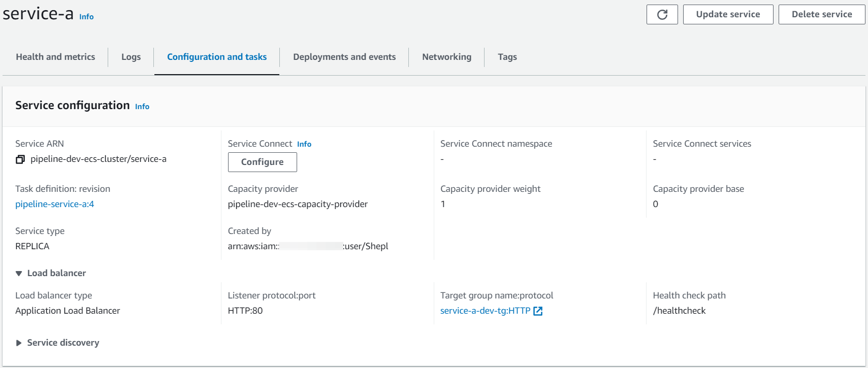Open task definition pipeline-service-a:4 link

[55, 204]
